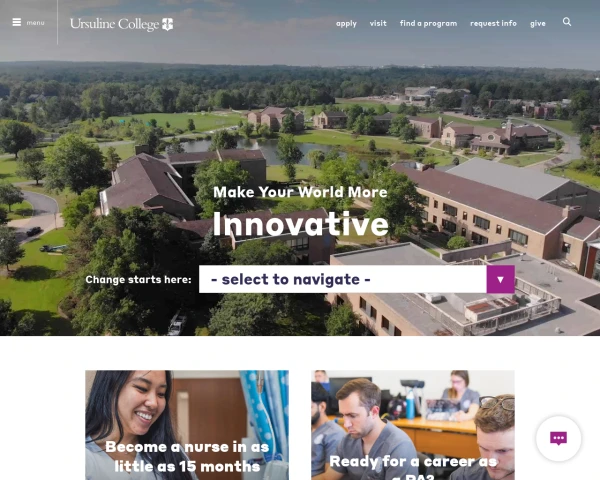Go to the apply page
Viewport: 600px width, 480px height.
[346, 24]
